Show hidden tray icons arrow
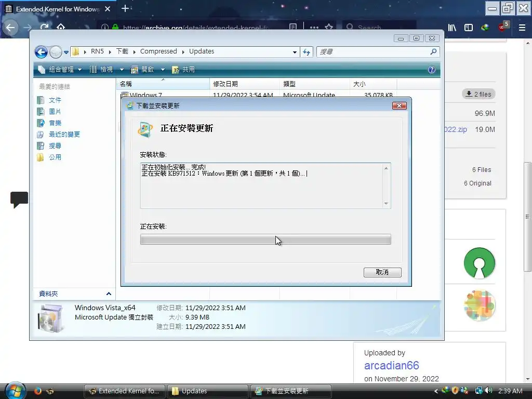Viewport: 532px width, 399px height. point(436,391)
